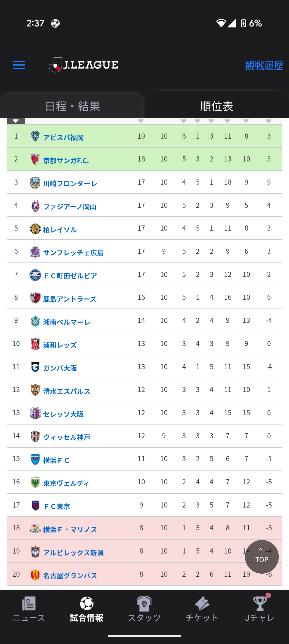Tap the ガンバ大阪 team crest
The width and height of the screenshot is (289, 644).
pos(35,367)
